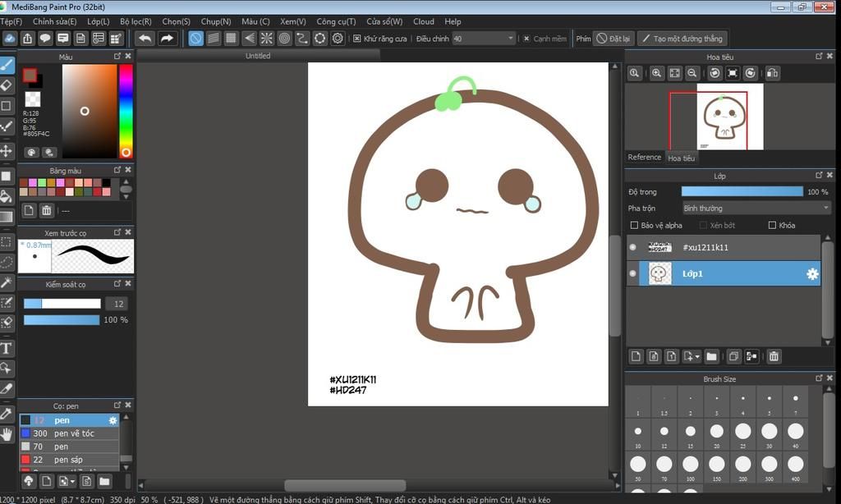Click the brush size value field showing 12

[x=118, y=304]
